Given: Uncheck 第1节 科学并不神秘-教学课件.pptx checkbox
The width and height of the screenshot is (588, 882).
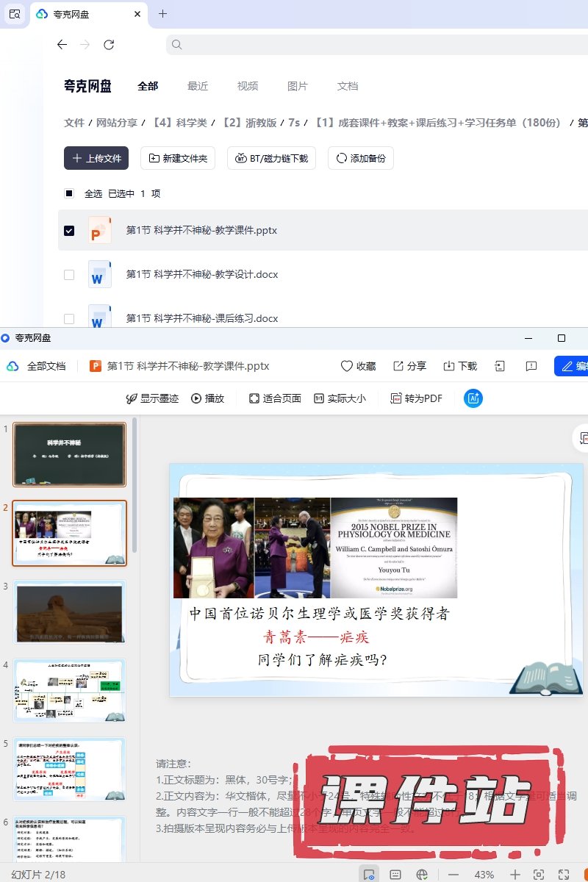Looking at the screenshot, I should (x=69, y=230).
